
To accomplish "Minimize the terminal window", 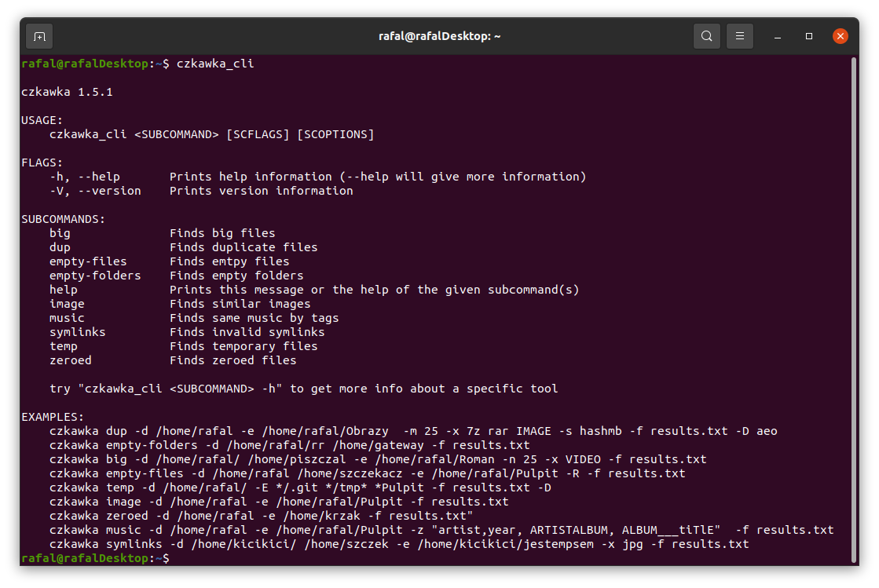I will (778, 36).
